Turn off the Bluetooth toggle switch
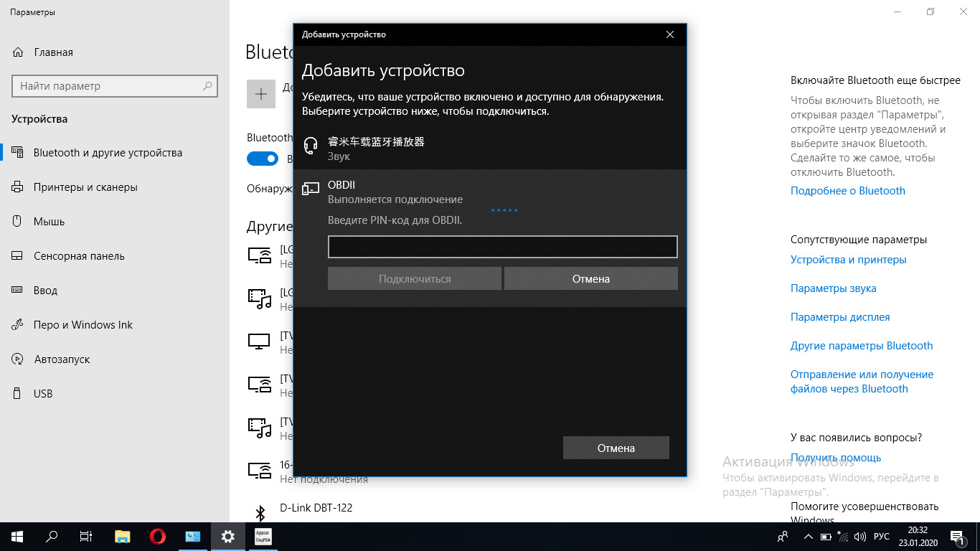980x551 pixels. (x=263, y=159)
